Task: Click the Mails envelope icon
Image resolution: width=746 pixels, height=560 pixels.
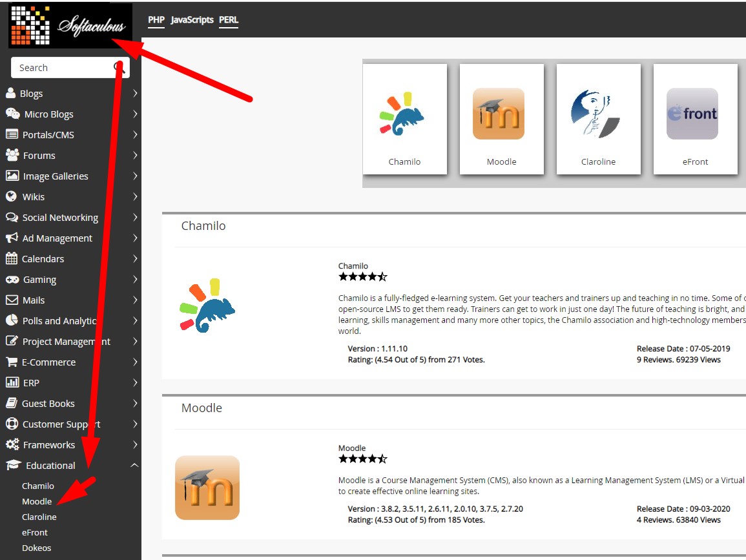Action: click(12, 300)
